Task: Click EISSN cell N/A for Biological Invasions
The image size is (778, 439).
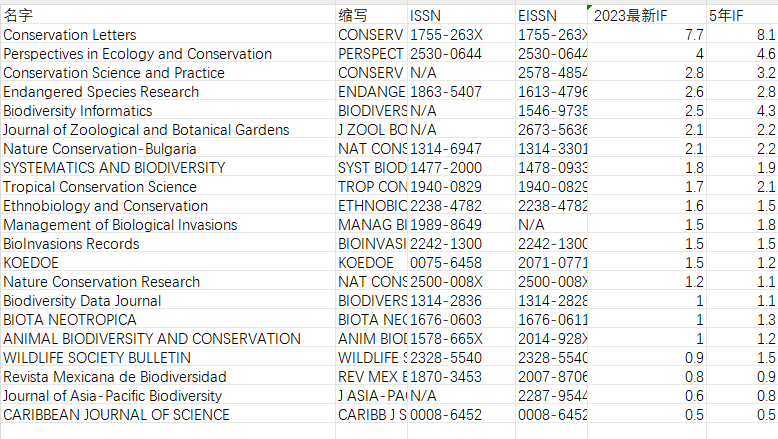Action: coord(551,225)
